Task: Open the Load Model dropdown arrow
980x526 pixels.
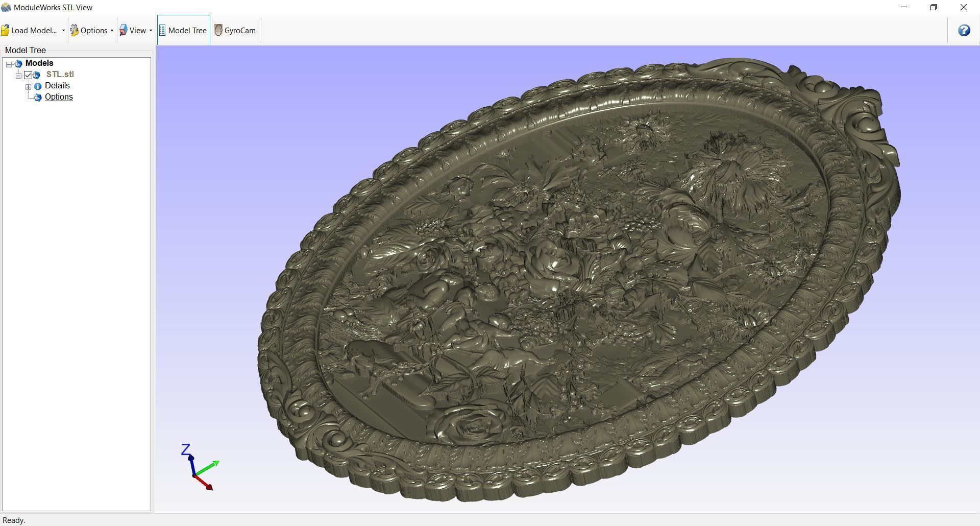Action: pyautogui.click(x=63, y=31)
